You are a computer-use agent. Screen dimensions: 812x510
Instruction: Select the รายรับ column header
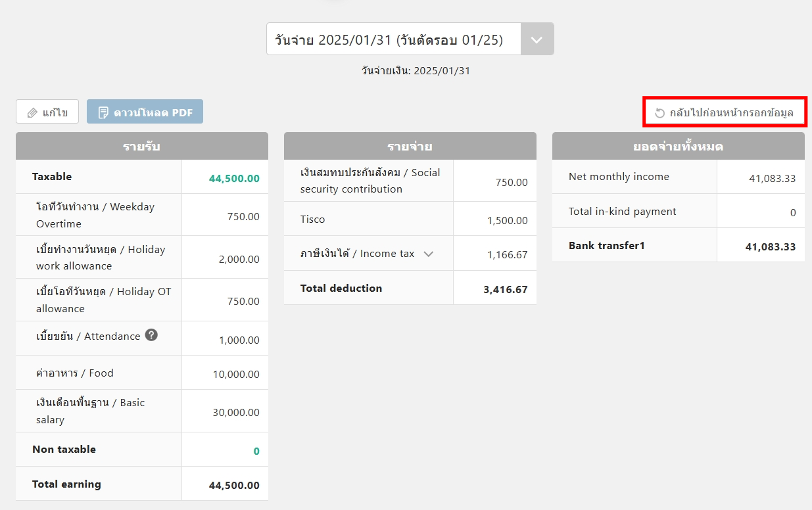coord(141,146)
